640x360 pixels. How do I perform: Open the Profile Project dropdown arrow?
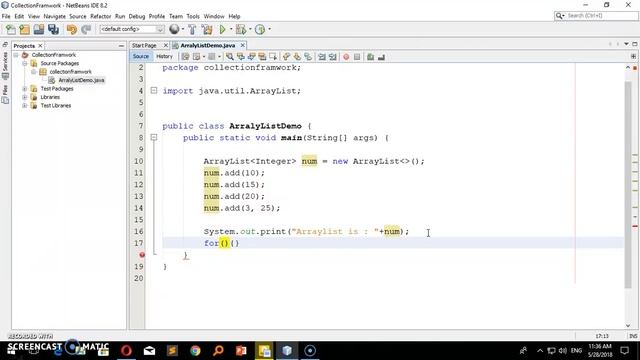pyautogui.click(x=269, y=29)
